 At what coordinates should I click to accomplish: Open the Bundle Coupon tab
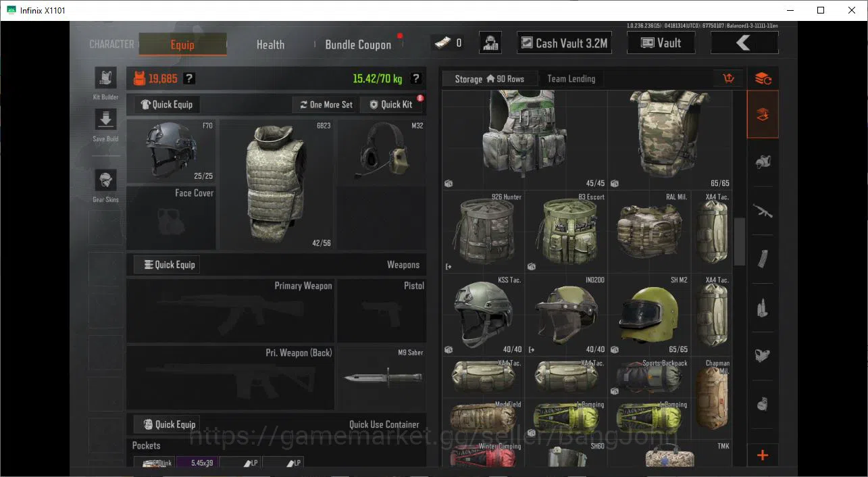point(358,45)
